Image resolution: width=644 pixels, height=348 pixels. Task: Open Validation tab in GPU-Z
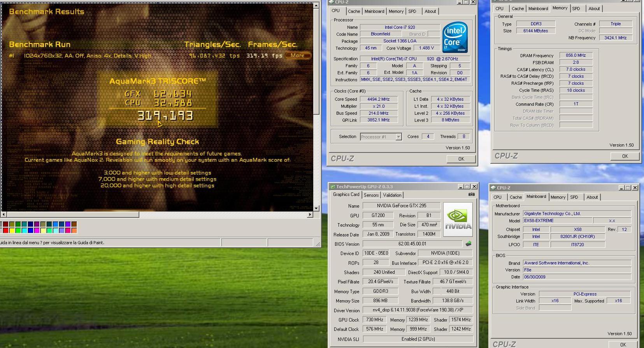click(392, 195)
